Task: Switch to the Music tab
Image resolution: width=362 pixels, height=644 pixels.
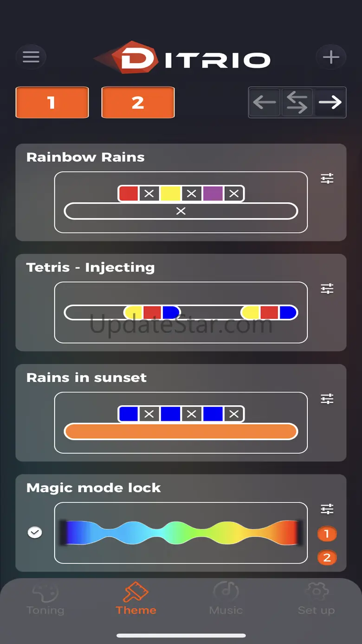Action: coord(226,600)
